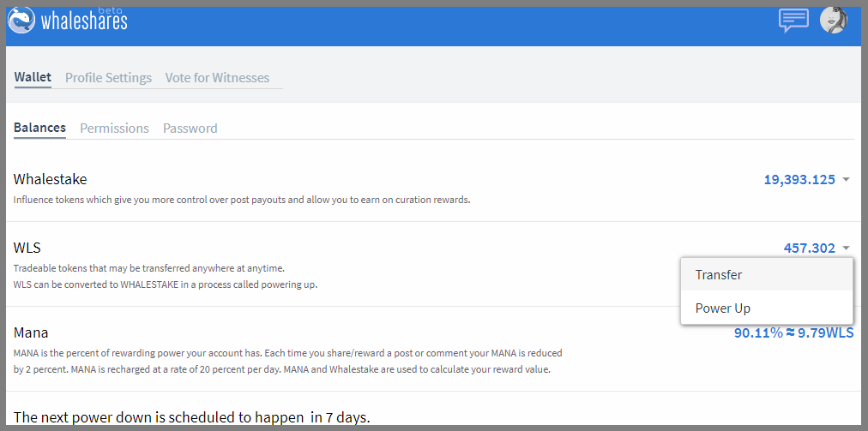Click 'Tradeable tokens that may be transferred' line
The width and height of the screenshot is (868, 431).
click(149, 268)
